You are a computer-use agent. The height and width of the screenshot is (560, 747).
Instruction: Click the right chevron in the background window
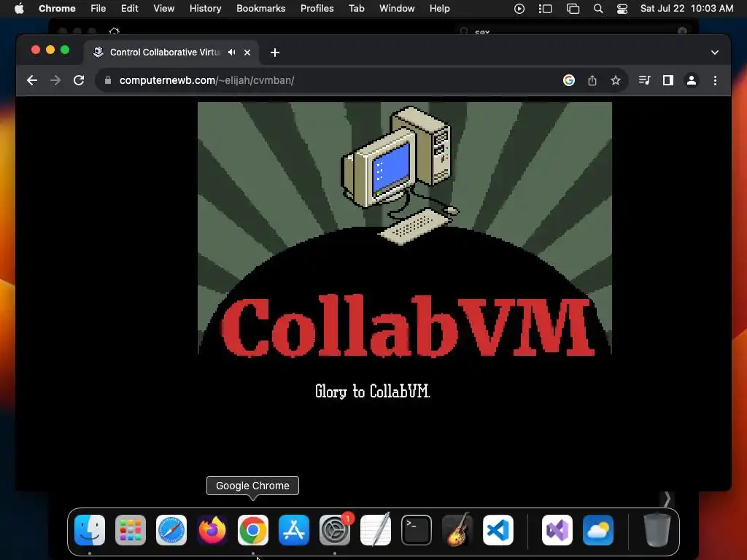(x=667, y=499)
